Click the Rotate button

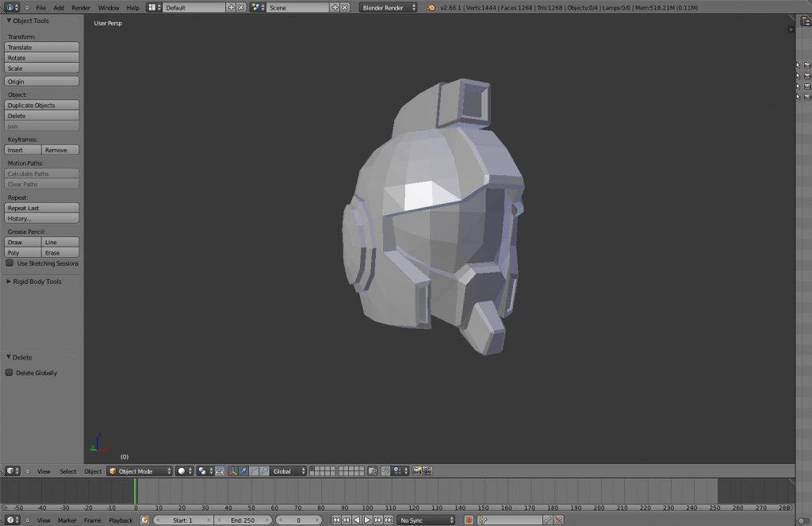tap(41, 58)
